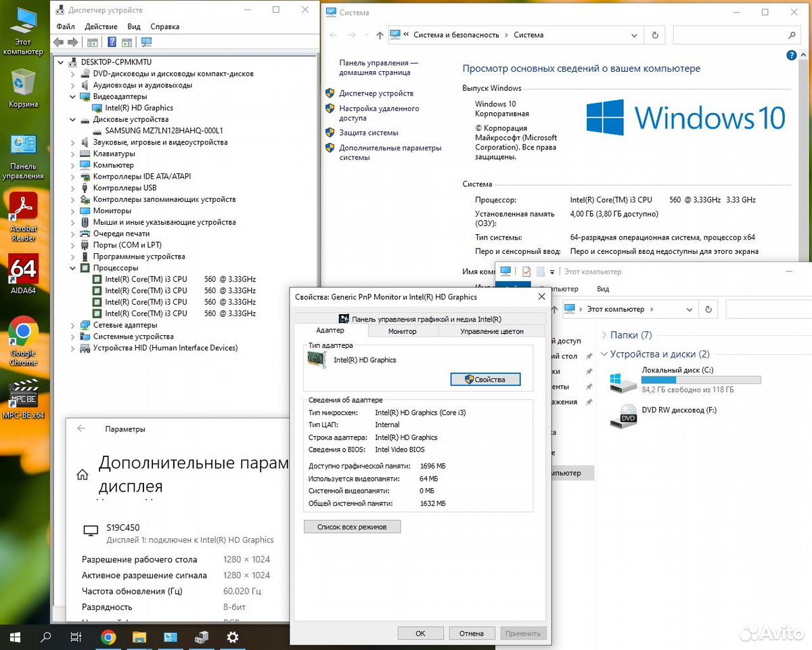Image resolution: width=812 pixels, height=650 pixels.
Task: Click the taskbar search magnifier
Action: coord(46,637)
